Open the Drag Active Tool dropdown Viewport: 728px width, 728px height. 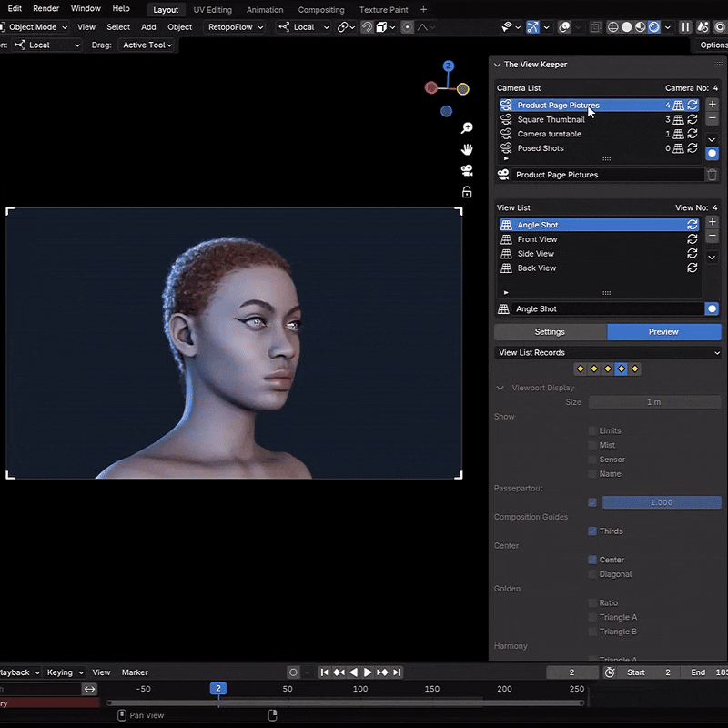point(147,45)
